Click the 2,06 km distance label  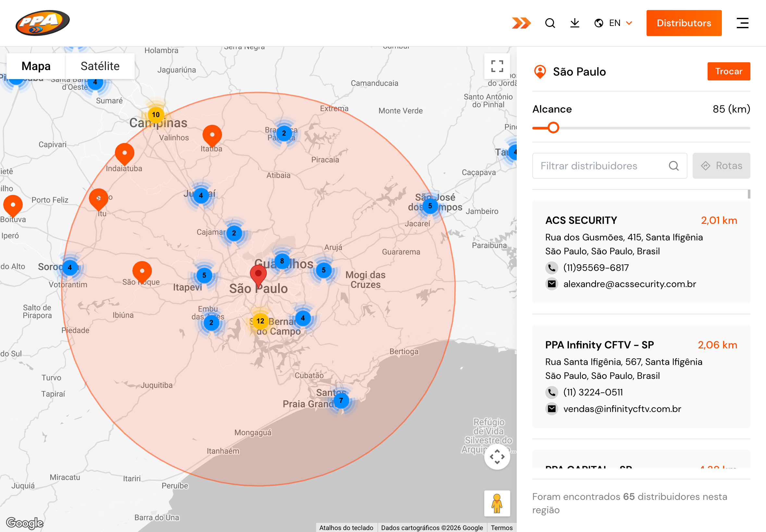click(717, 345)
